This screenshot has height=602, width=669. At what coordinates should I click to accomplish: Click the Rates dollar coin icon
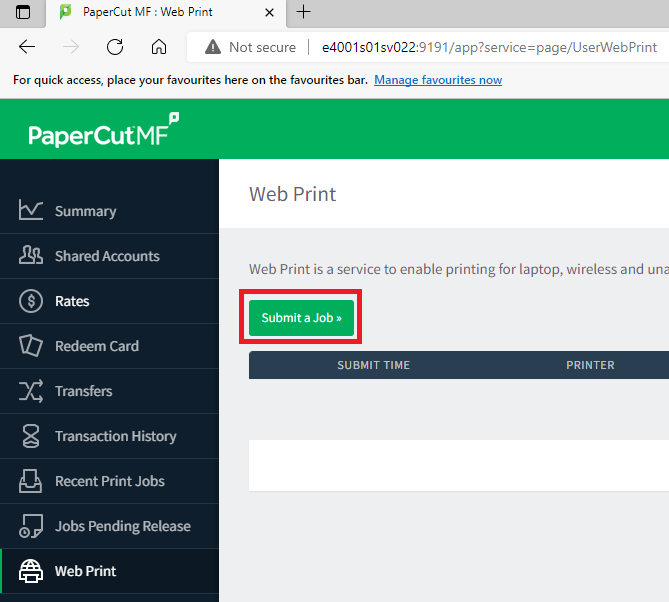(x=31, y=301)
